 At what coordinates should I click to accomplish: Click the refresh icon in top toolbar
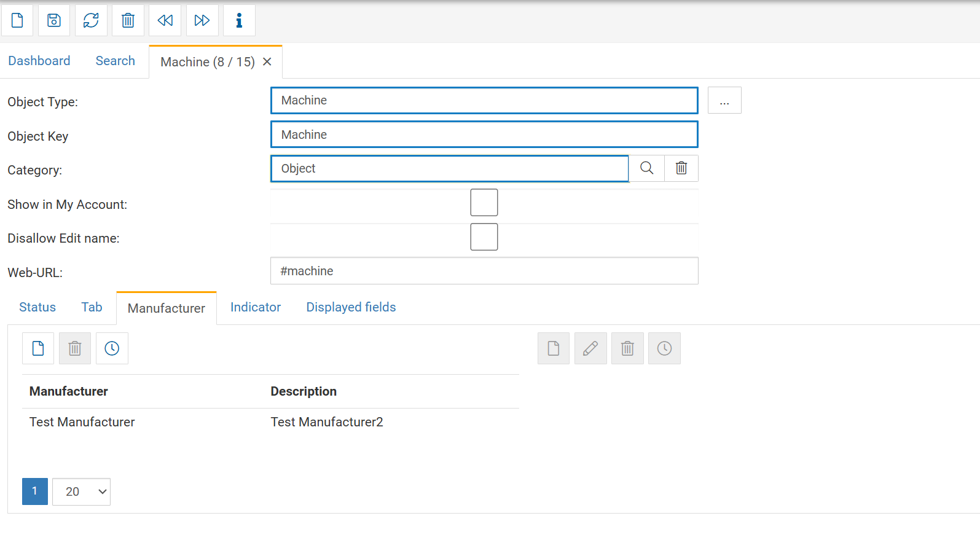pyautogui.click(x=91, y=20)
